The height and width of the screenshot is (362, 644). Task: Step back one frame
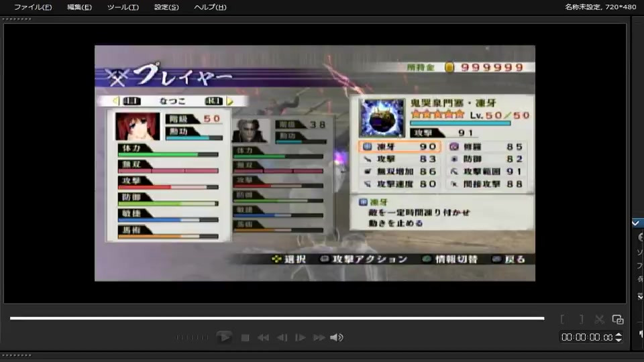click(282, 338)
